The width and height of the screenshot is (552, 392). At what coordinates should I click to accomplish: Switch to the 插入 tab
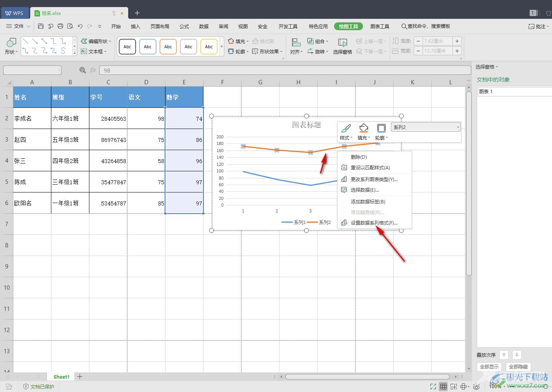pos(136,26)
